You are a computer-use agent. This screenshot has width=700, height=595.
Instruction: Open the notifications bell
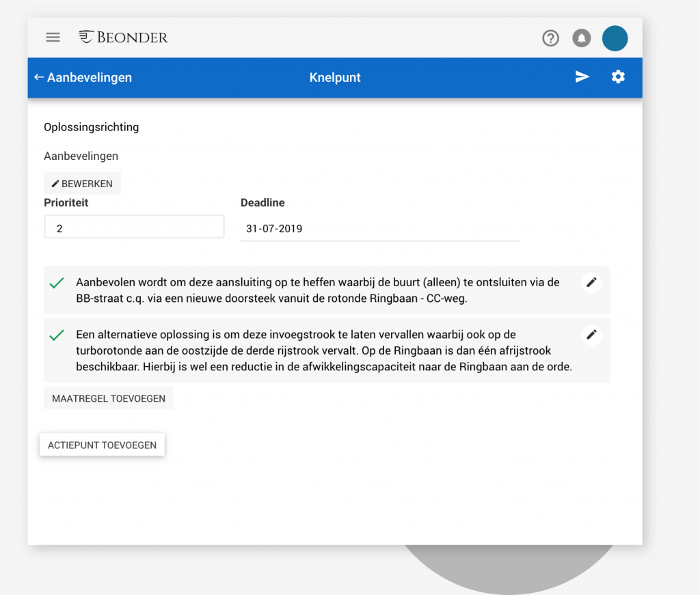click(x=581, y=38)
